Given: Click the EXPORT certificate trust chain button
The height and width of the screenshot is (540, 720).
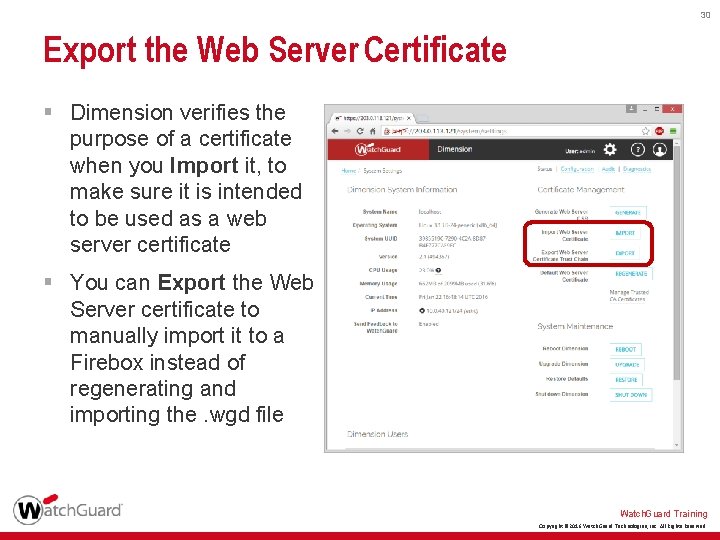Looking at the screenshot, I should (x=625, y=253).
